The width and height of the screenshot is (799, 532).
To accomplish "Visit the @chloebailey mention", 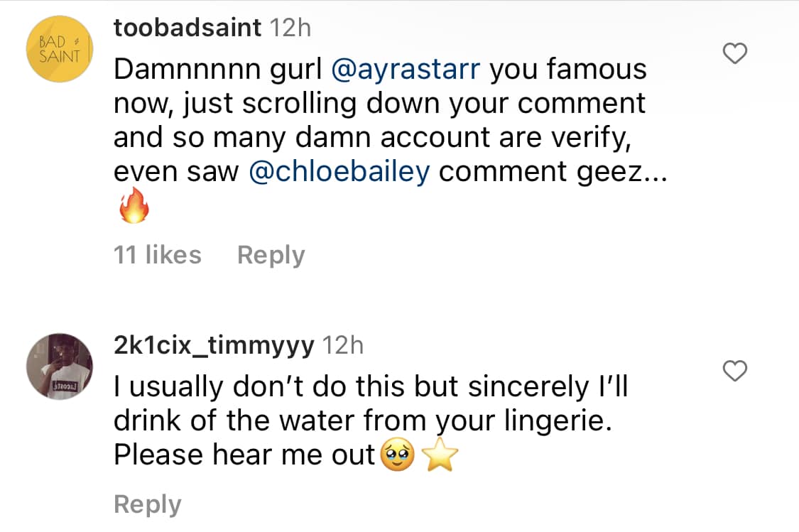I will (339, 173).
